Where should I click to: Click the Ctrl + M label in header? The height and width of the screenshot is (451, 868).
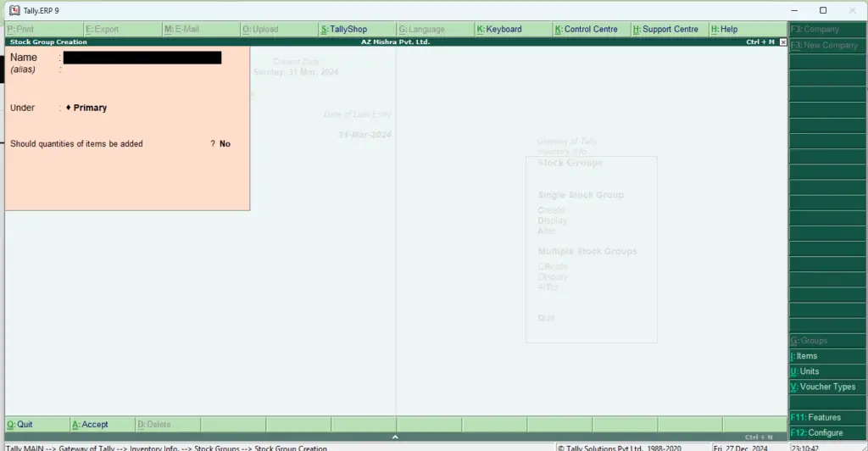(x=760, y=42)
